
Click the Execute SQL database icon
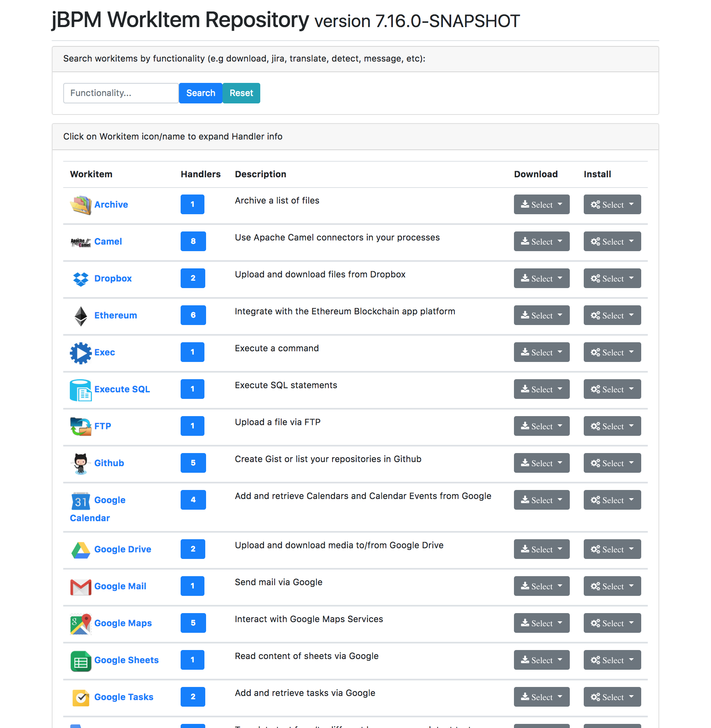point(81,390)
